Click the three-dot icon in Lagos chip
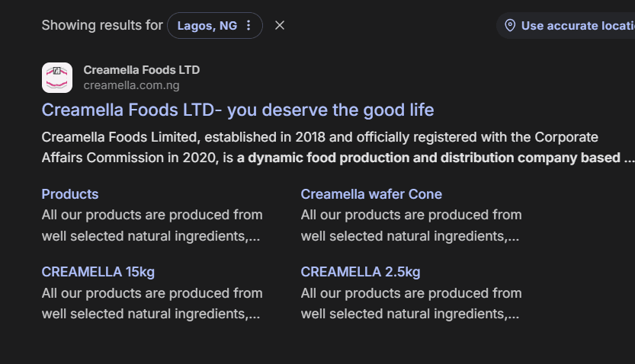 pos(249,26)
